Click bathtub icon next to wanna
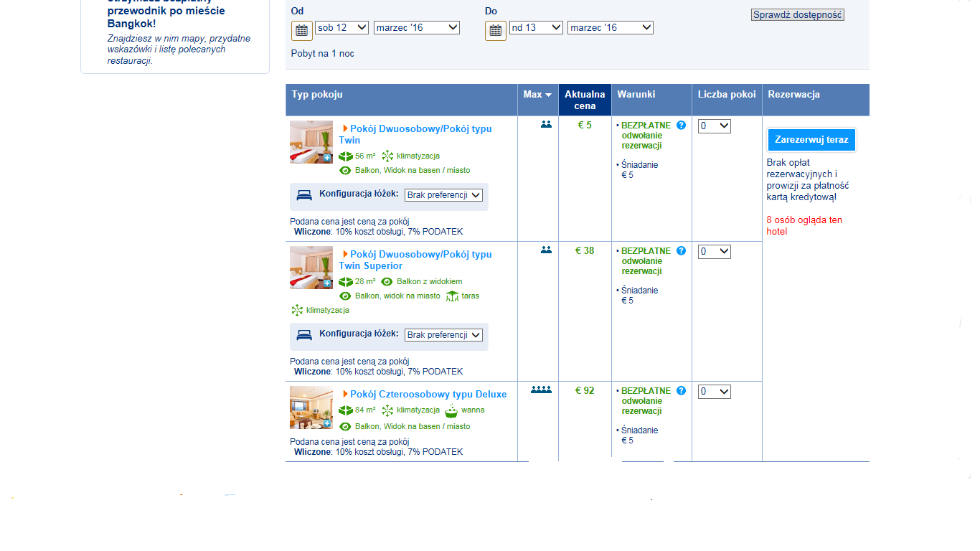Image resolution: width=980 pixels, height=551 pixels. click(451, 410)
